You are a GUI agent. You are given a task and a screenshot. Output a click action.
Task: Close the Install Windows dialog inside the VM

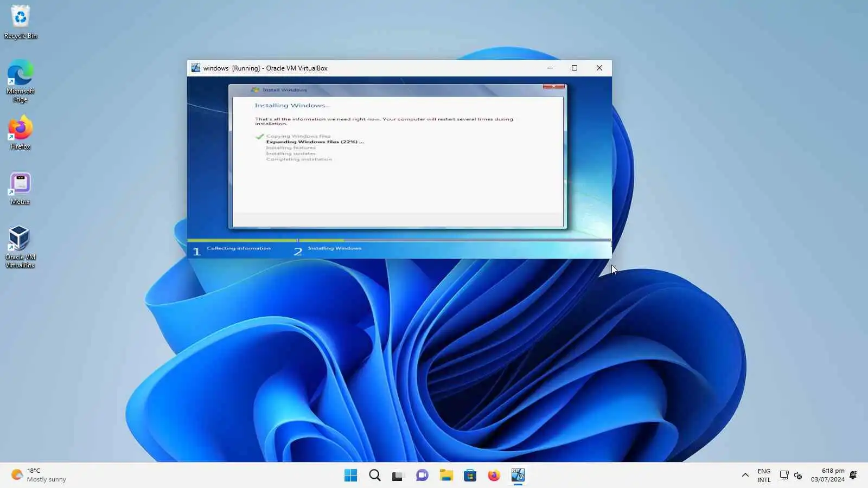tap(553, 87)
